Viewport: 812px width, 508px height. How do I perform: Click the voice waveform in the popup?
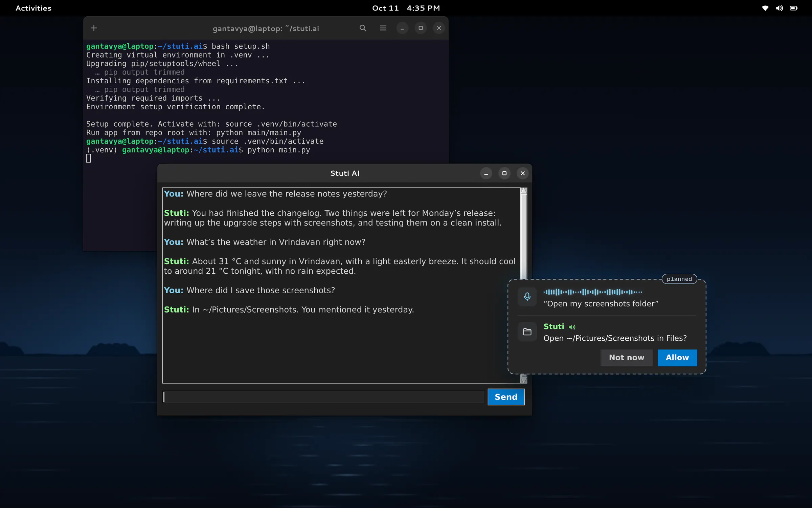[593, 292]
